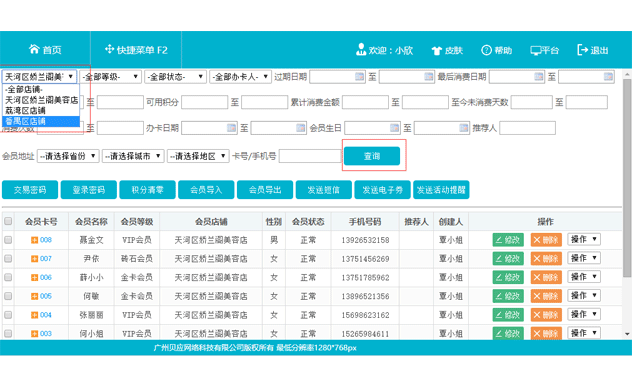
Task: Click the vertical scrollbar thumb
Action: pyautogui.click(x=627, y=177)
